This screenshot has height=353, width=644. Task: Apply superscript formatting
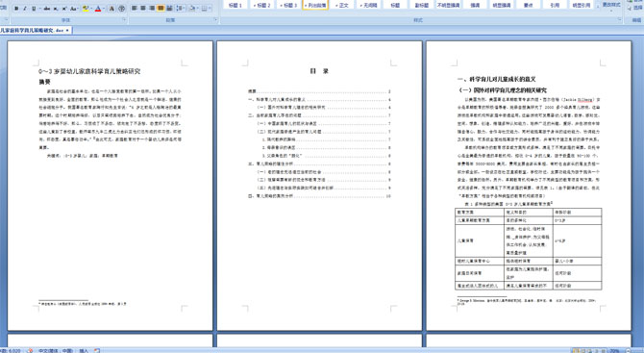point(64,9)
